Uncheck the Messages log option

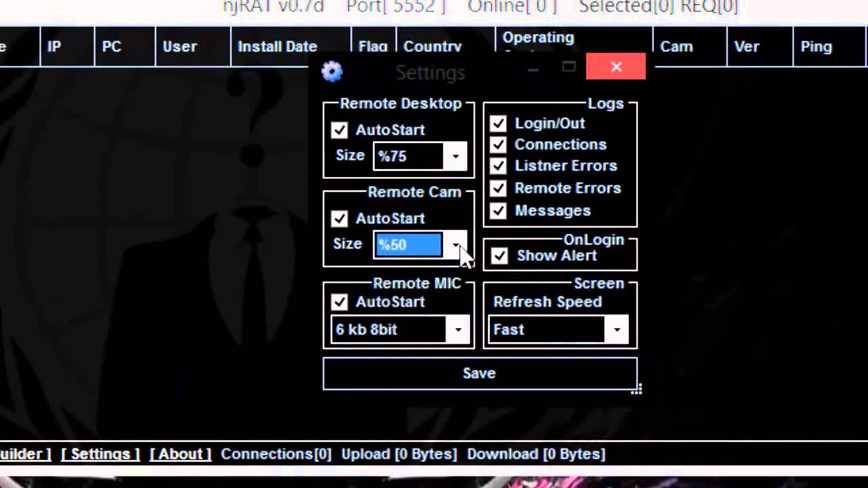pos(498,211)
